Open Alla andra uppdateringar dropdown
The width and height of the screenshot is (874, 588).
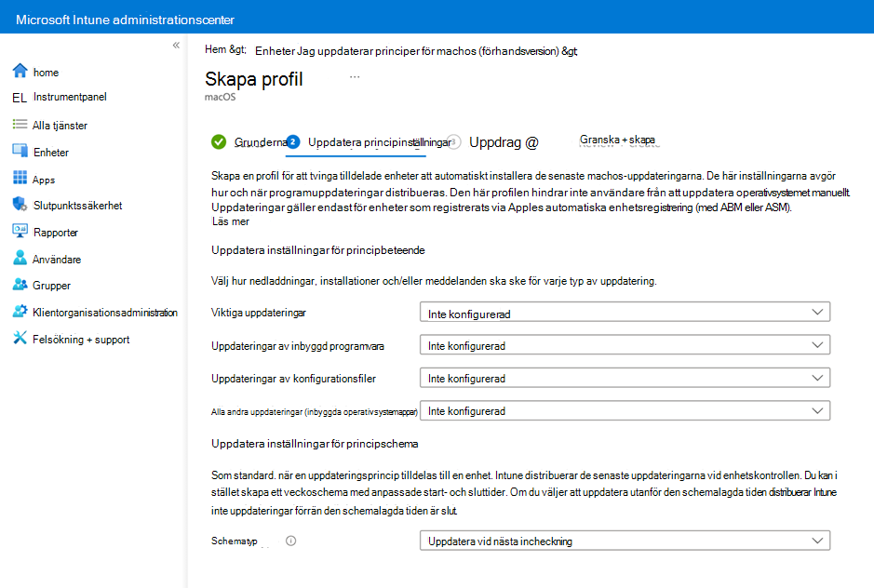click(x=625, y=411)
